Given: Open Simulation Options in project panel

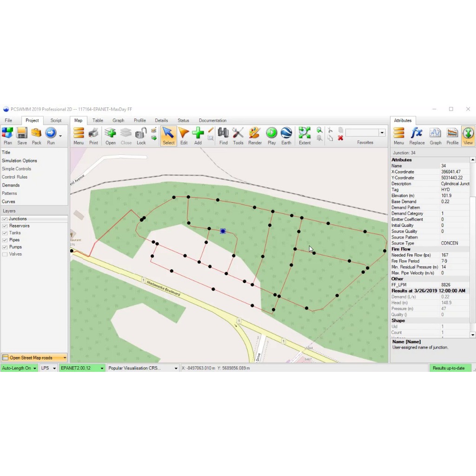Looking at the screenshot, I should [20, 160].
